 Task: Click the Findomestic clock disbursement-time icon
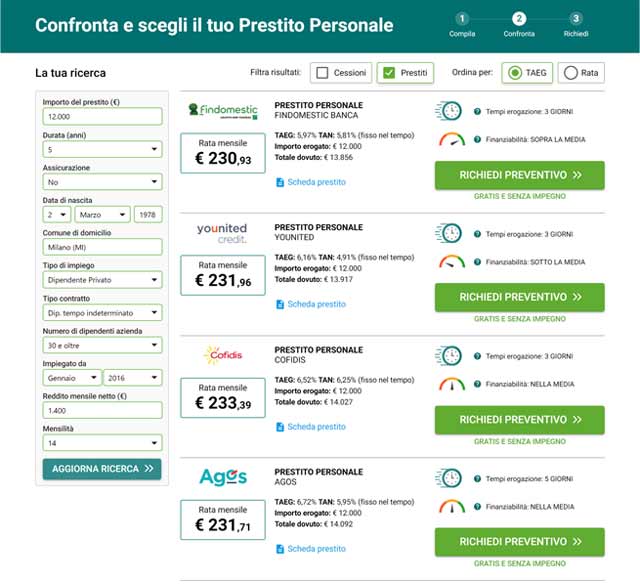click(x=449, y=111)
